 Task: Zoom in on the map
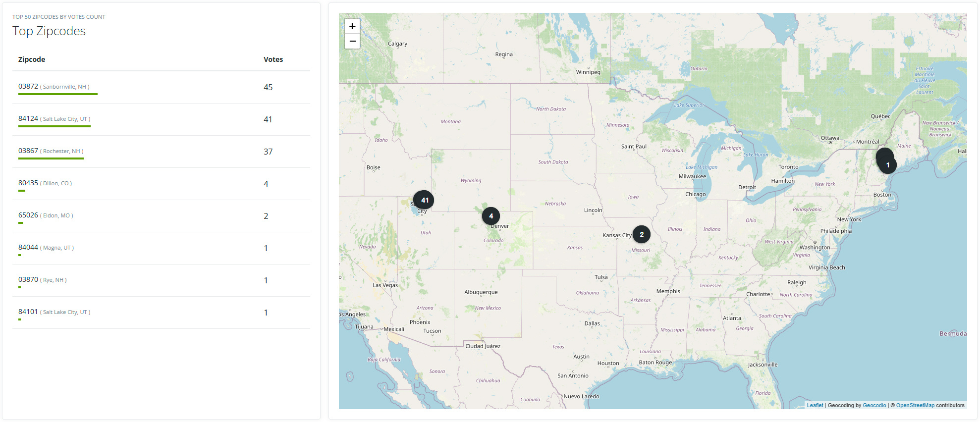352,26
